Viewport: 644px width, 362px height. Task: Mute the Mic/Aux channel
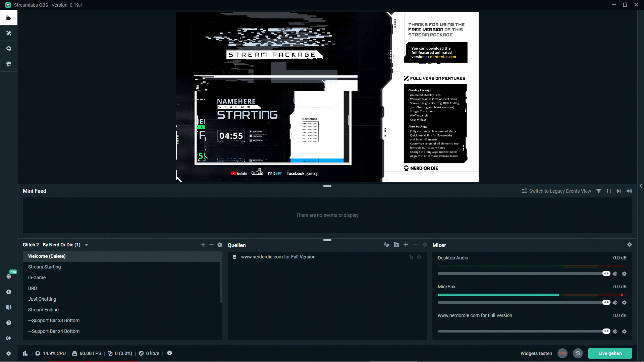tap(615, 303)
